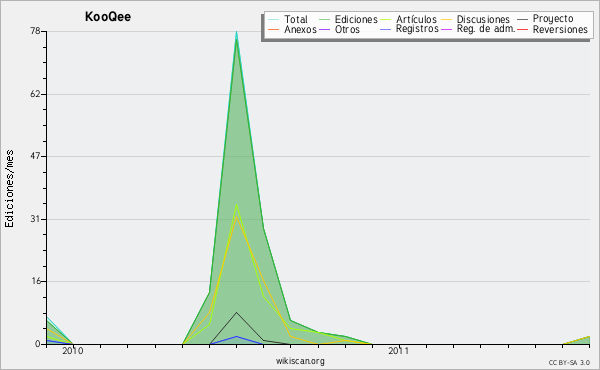
Task: Click the 78 y-axis value
Action: pos(36,31)
